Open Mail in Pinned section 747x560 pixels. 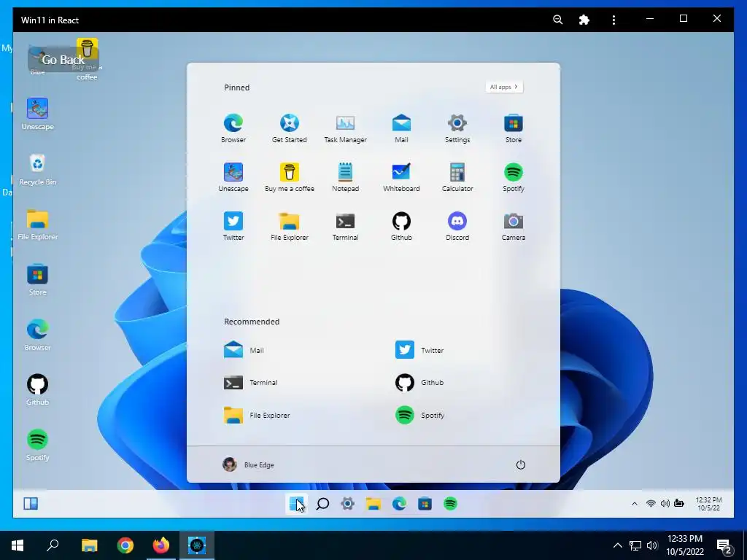click(401, 128)
